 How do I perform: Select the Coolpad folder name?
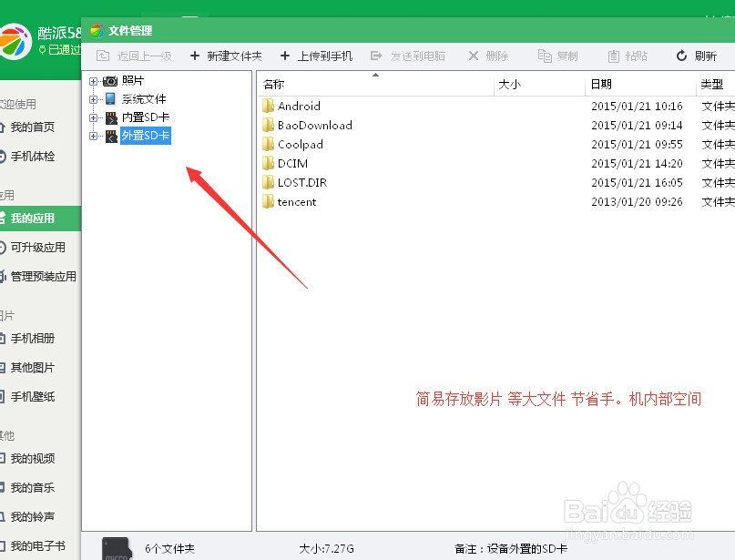point(301,145)
